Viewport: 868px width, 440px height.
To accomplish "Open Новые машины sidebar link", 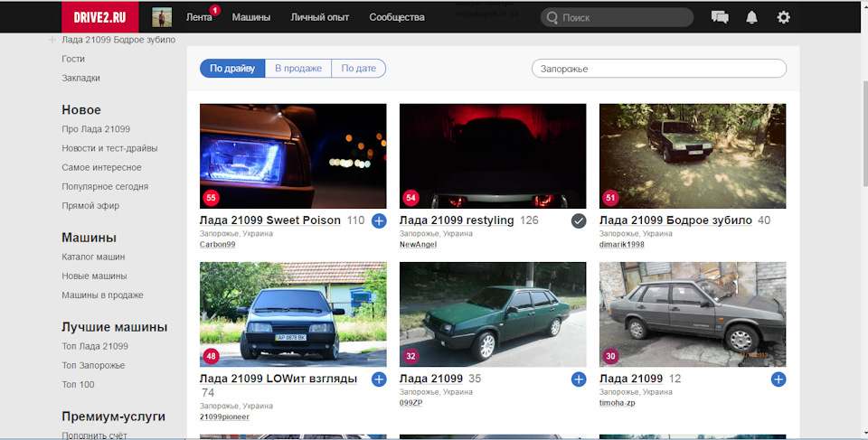I will coord(94,276).
